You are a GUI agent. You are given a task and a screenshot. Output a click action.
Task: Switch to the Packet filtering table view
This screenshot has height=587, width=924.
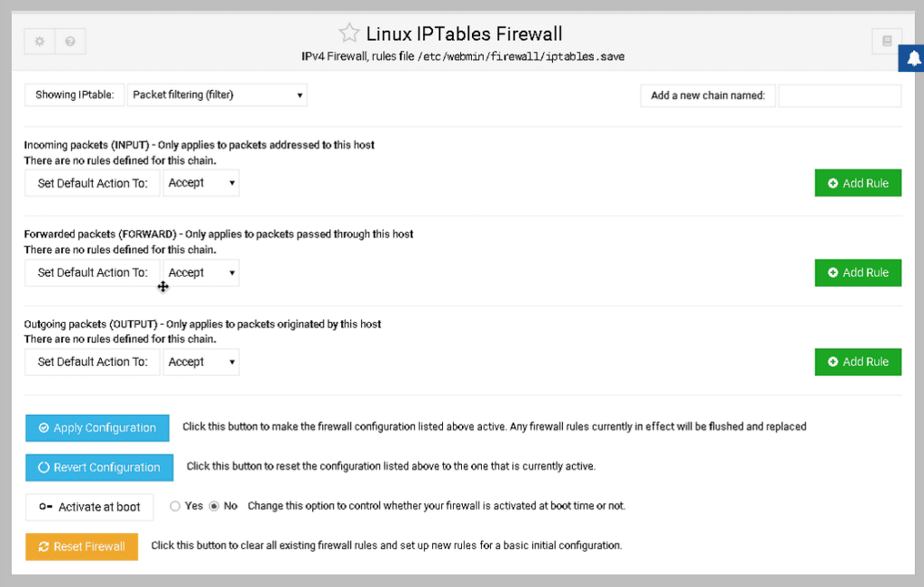(x=217, y=95)
